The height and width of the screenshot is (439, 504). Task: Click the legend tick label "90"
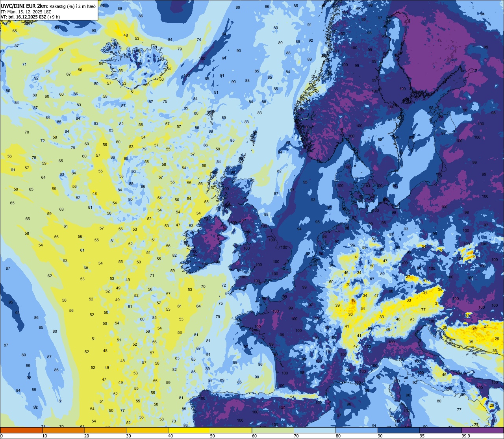380,436
